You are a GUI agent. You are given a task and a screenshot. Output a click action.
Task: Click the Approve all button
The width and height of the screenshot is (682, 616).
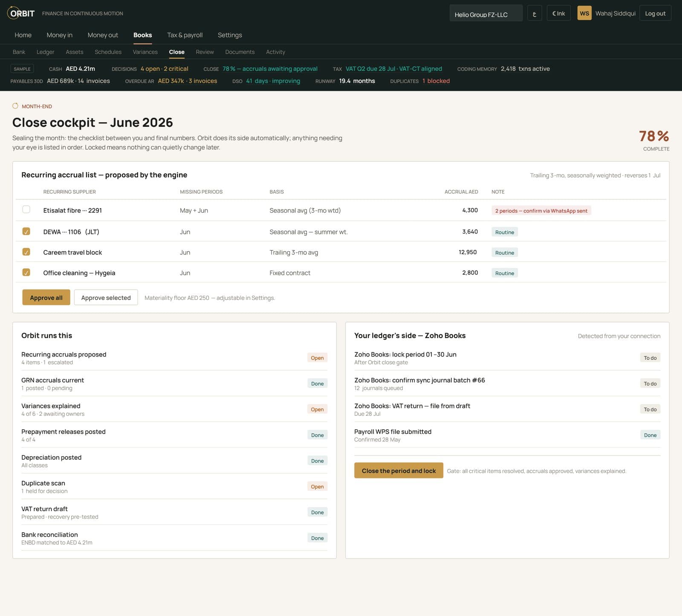[46, 297]
